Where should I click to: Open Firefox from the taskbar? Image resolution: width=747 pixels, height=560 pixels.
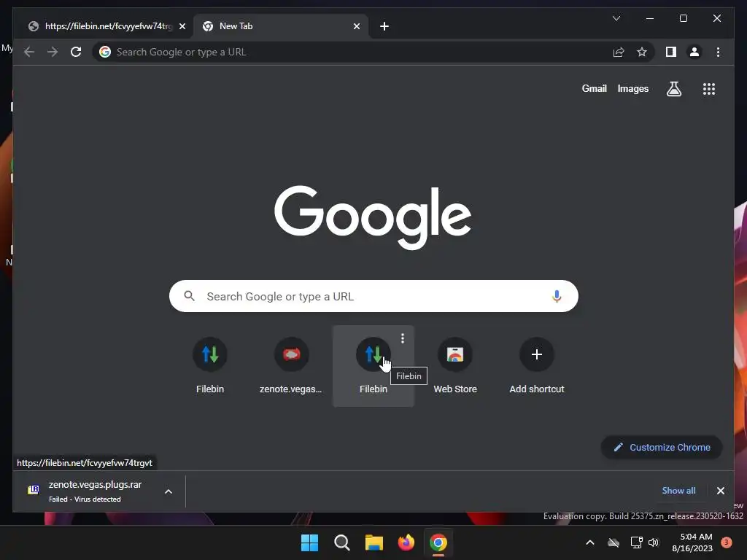(x=406, y=542)
